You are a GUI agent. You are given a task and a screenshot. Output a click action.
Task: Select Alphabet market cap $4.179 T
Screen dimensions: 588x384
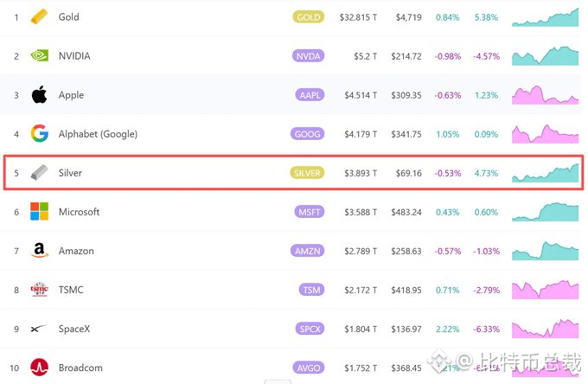click(x=361, y=134)
